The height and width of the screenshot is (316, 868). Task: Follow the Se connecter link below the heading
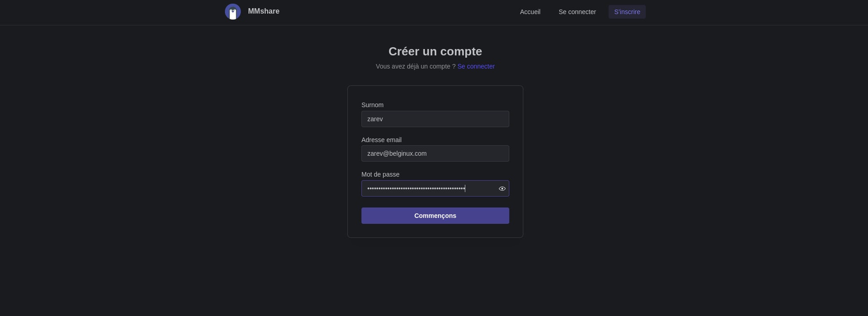pos(476,66)
